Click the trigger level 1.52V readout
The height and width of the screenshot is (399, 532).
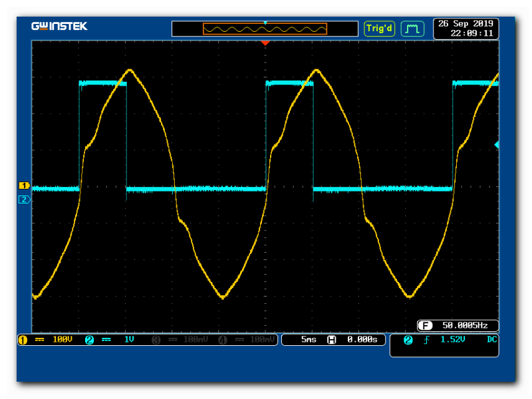click(454, 340)
